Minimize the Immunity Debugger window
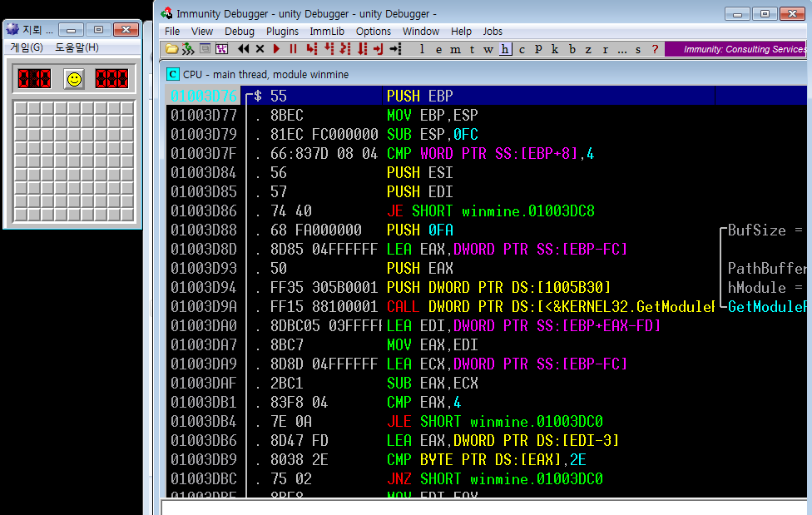The image size is (812, 515). tap(737, 14)
